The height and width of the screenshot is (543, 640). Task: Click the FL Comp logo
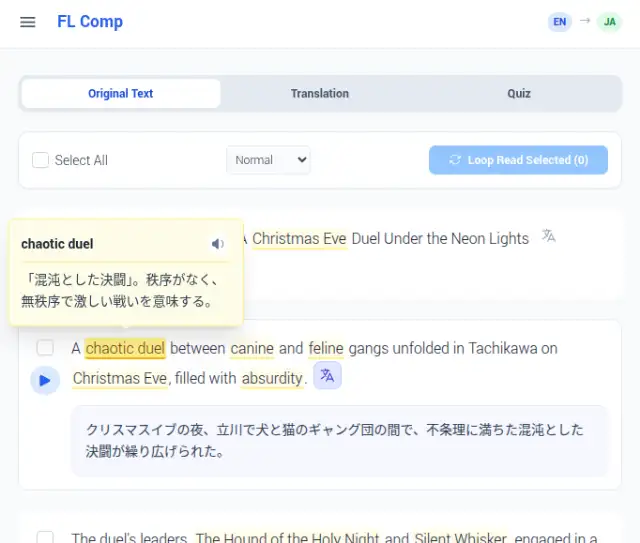[x=90, y=22]
